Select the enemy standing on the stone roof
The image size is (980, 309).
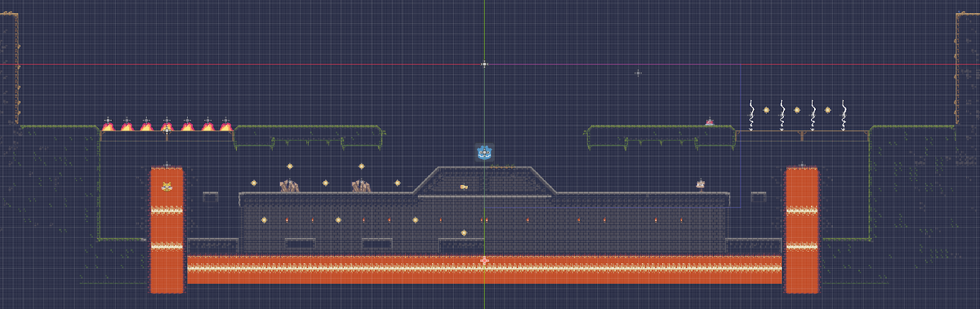tap(701, 184)
